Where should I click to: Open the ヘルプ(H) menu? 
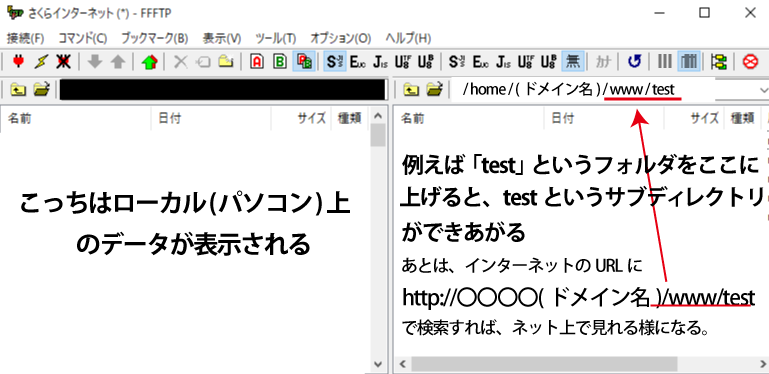point(408,38)
